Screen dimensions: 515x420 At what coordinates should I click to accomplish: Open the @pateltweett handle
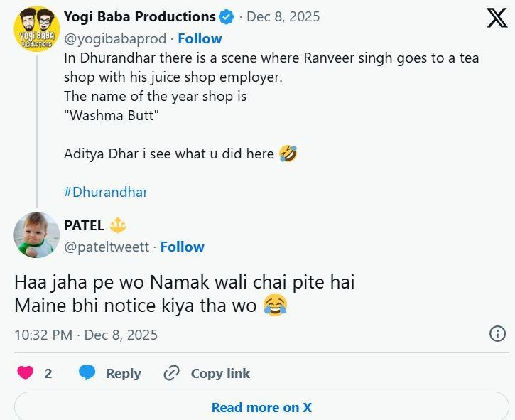point(107,247)
